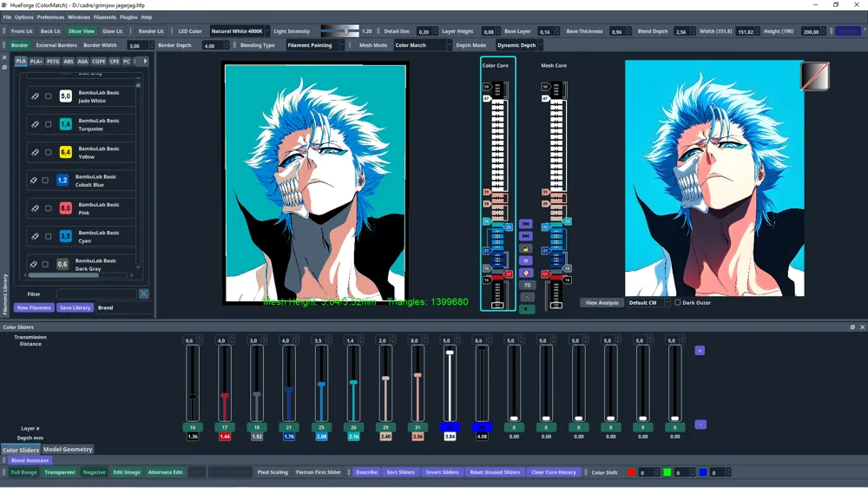
Task: Tick the BambuLab Basic Pink checkbox
Action: pyautogui.click(x=49, y=208)
